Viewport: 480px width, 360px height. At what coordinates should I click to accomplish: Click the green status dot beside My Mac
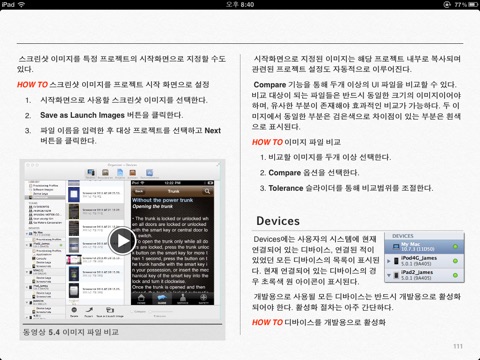click(455, 247)
